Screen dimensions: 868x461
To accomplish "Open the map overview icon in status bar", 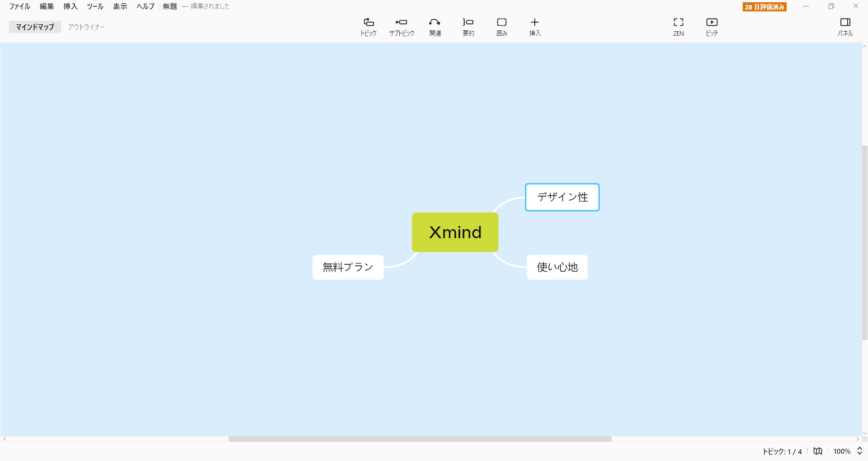I will pyautogui.click(x=818, y=451).
